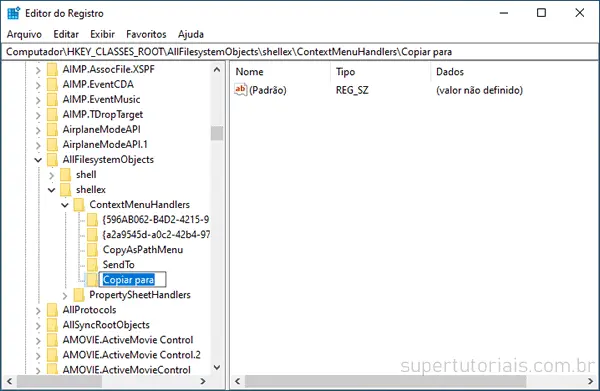
Task: Select the CopyAsPathMenu key name
Action: pos(143,250)
